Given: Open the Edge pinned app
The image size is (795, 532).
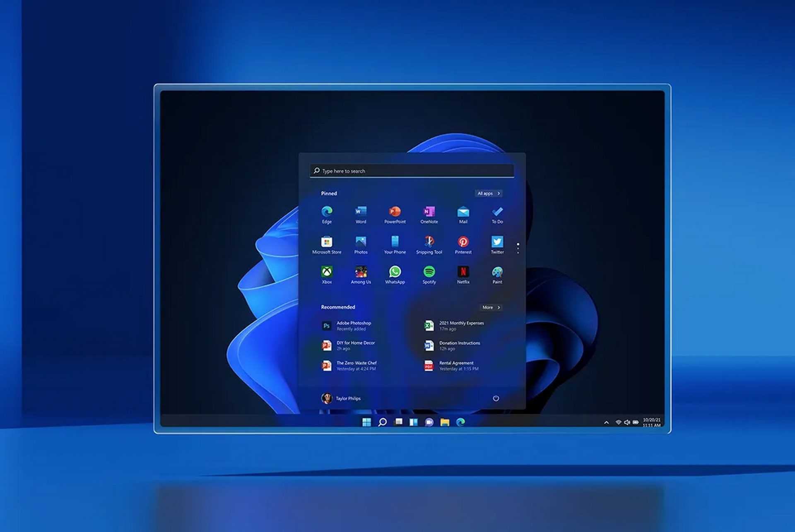Looking at the screenshot, I should (327, 215).
